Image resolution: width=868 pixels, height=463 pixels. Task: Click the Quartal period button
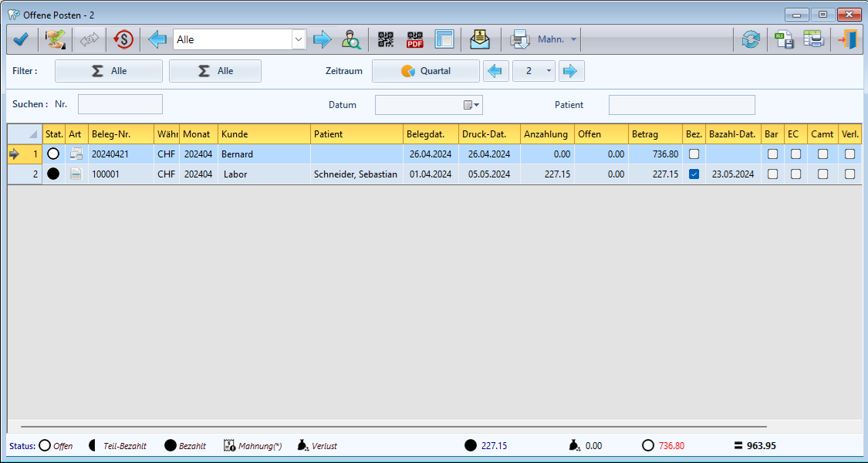click(x=426, y=71)
